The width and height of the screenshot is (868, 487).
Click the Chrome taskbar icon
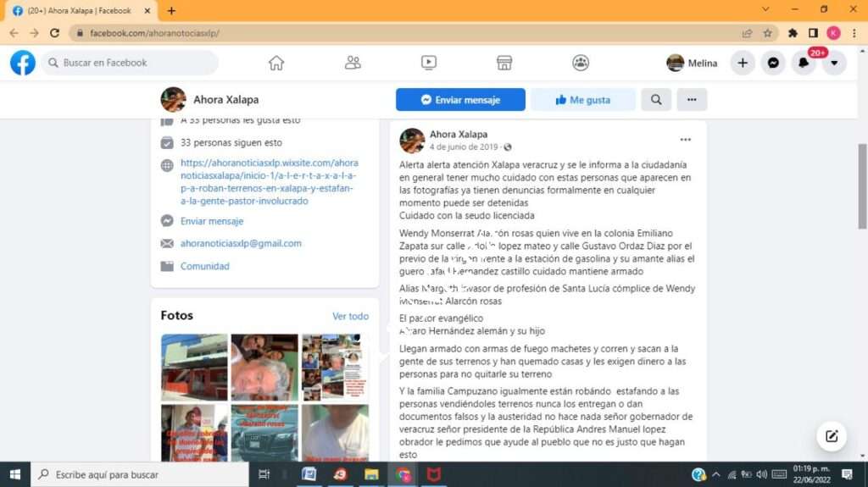[403, 474]
